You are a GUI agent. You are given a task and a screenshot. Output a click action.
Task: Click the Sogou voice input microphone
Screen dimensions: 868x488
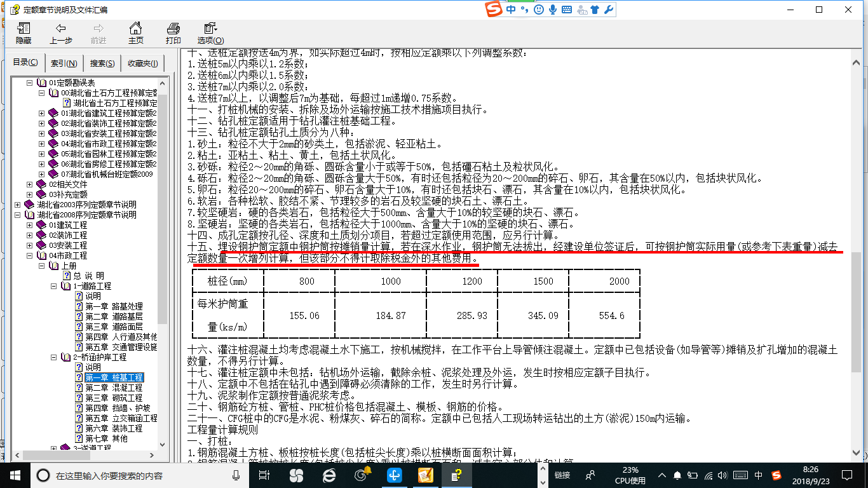point(553,10)
